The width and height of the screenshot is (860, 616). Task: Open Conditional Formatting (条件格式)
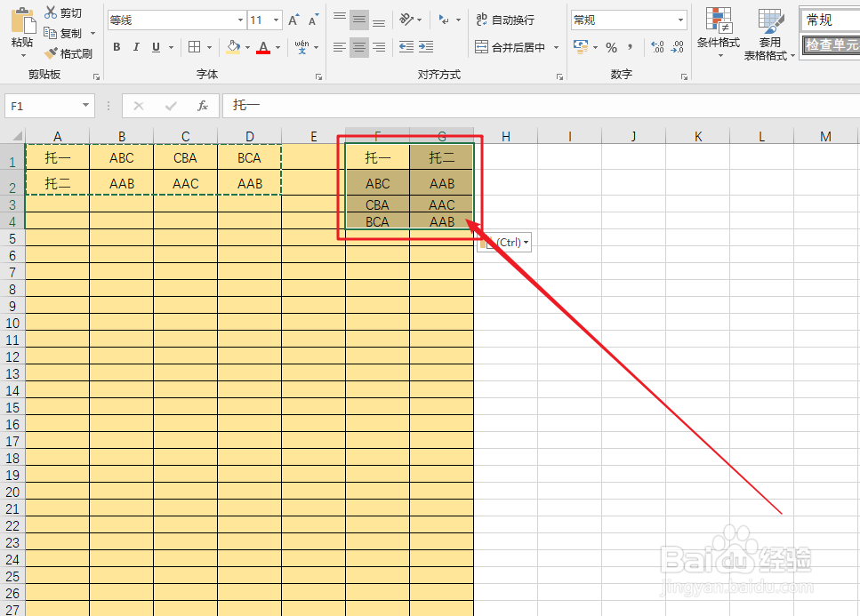click(x=719, y=33)
